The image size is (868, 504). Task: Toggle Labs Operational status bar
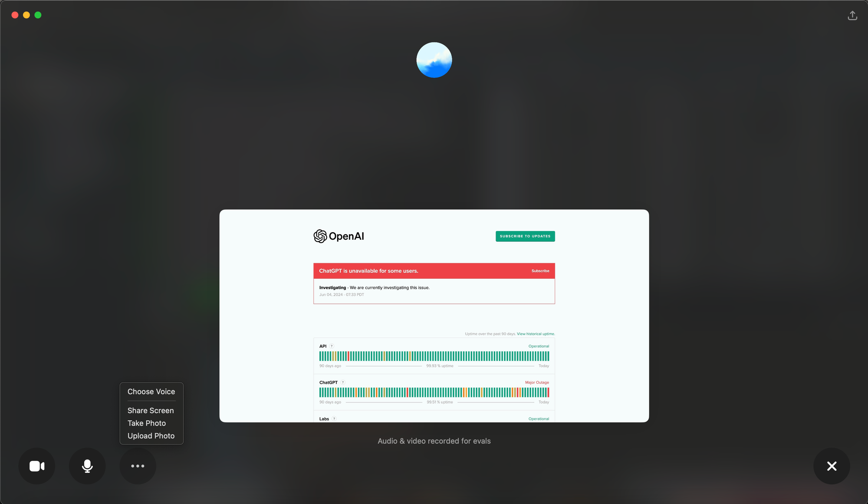pos(434,418)
